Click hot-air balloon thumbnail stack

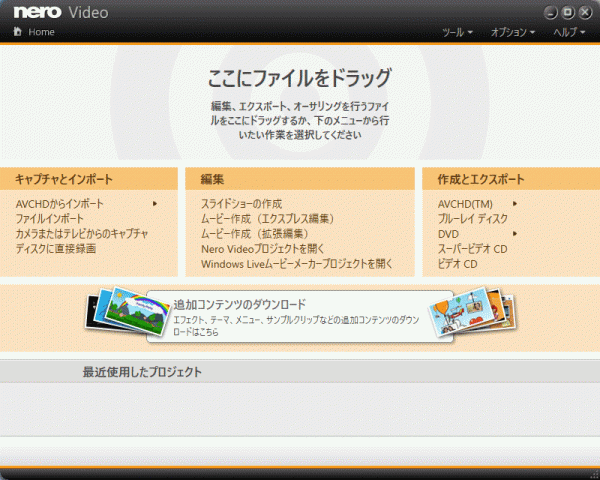tap(473, 312)
